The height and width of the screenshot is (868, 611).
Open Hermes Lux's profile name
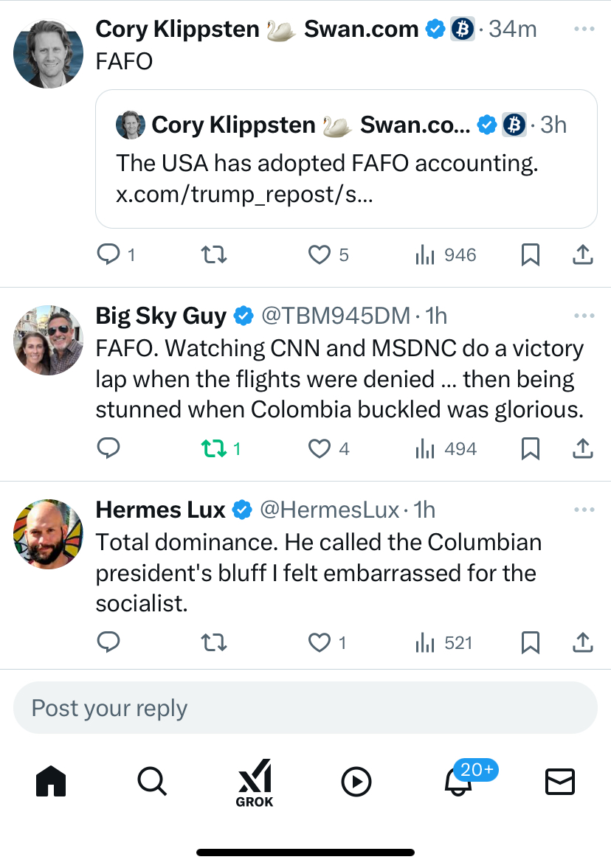[160, 510]
